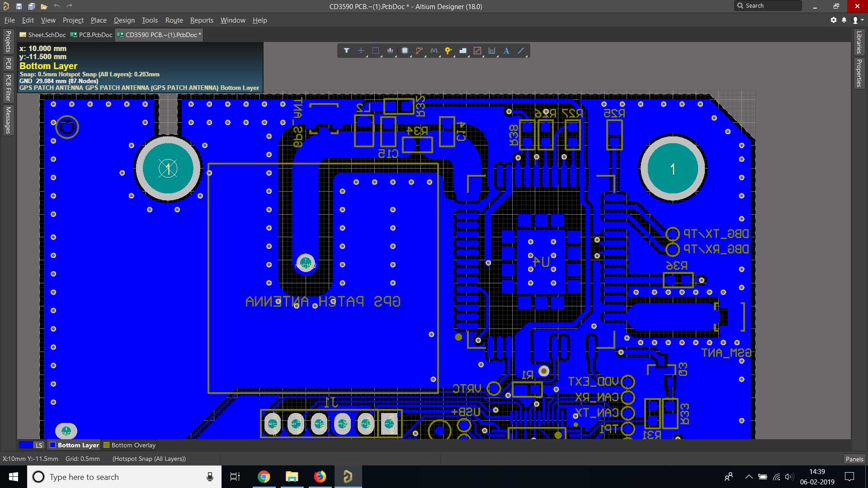868x488 pixels.
Task: Expand the user account dropdown arrow
Action: pyautogui.click(x=863, y=20)
